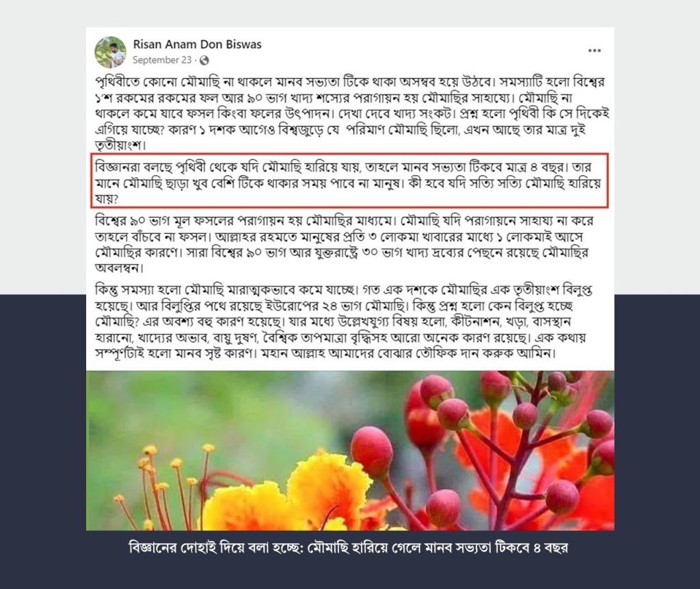The image size is (700, 589).
Task: Click the yellow flower petals in the photo
Action: point(286,496)
